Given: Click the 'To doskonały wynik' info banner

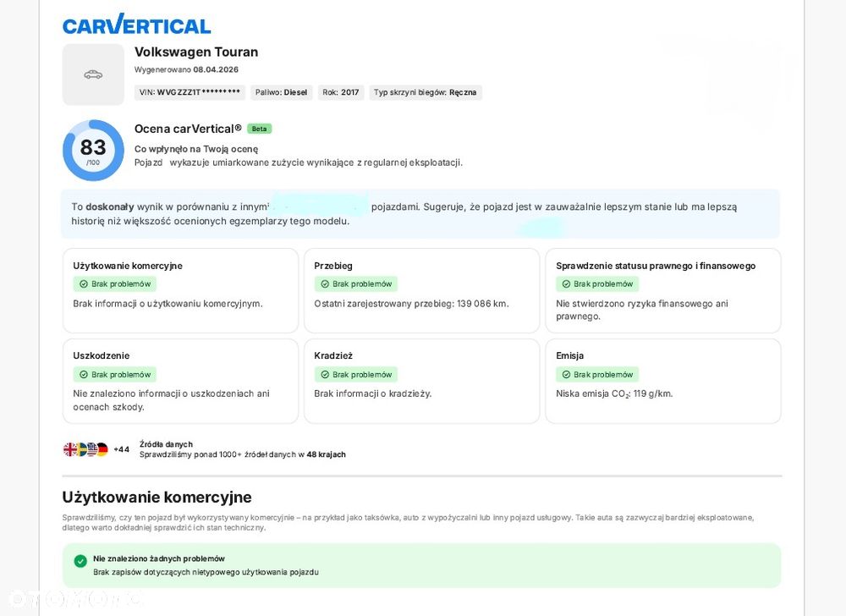Looking at the screenshot, I should [x=420, y=213].
